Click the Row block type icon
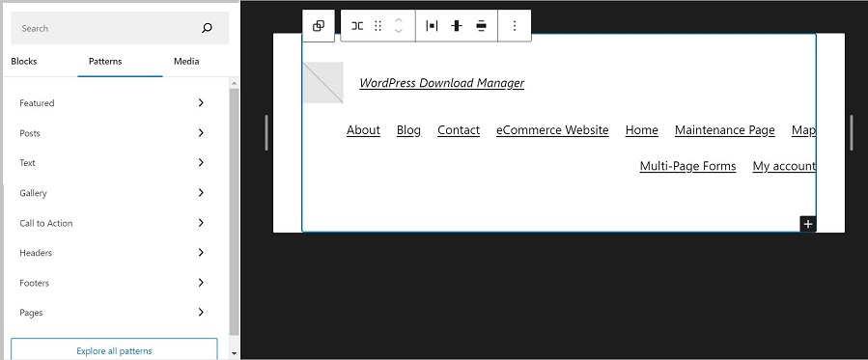This screenshot has width=868, height=360. (357, 26)
